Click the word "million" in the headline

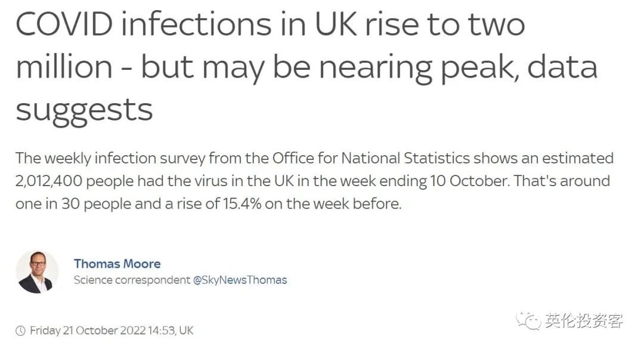pyautogui.click(x=64, y=67)
